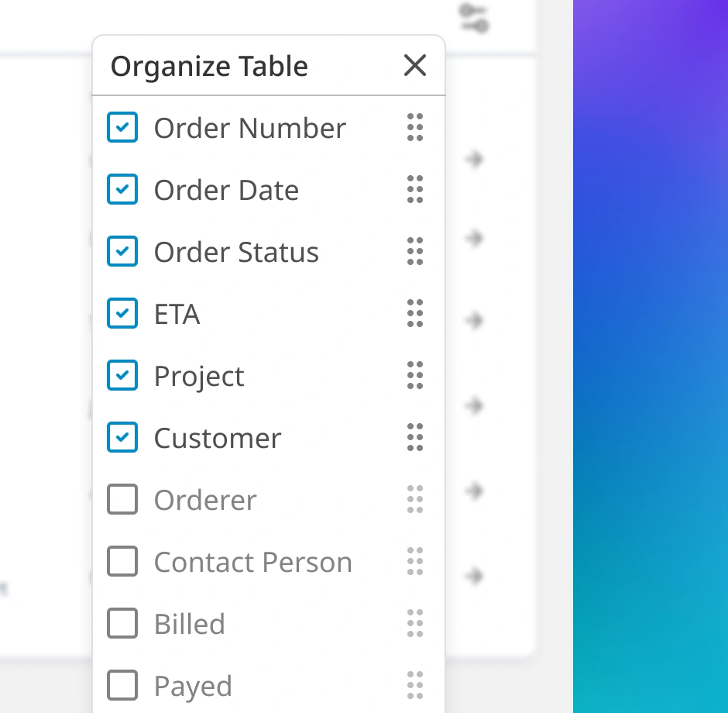Click the drag handle beside Orderer

click(415, 499)
